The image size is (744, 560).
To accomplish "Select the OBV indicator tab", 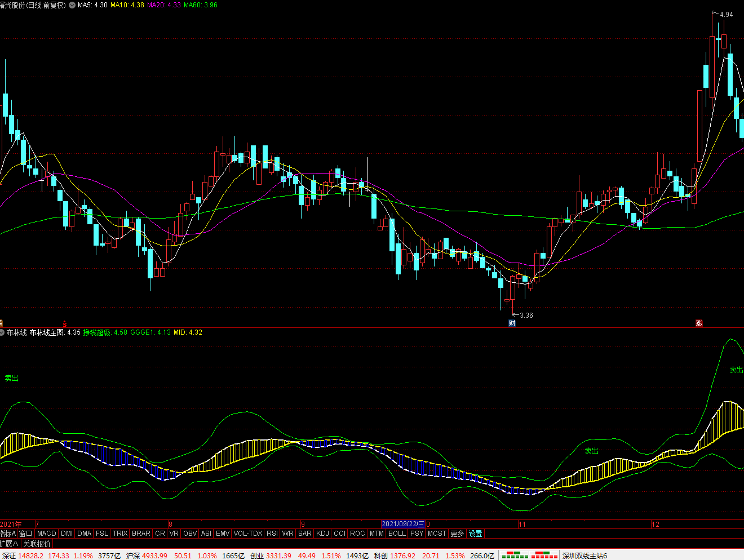I will click(x=190, y=534).
